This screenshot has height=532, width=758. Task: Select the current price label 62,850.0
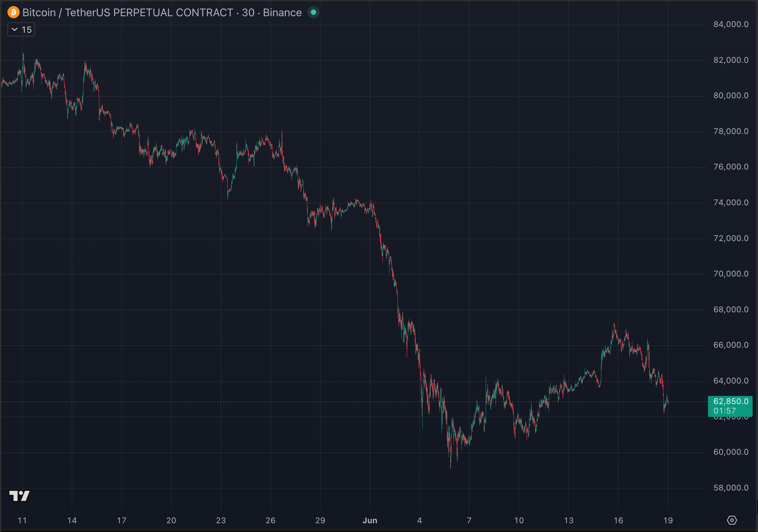tap(731, 401)
